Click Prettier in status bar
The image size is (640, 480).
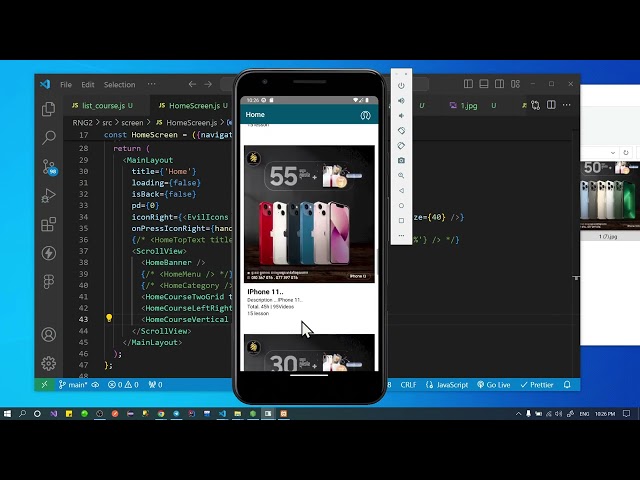click(537, 384)
